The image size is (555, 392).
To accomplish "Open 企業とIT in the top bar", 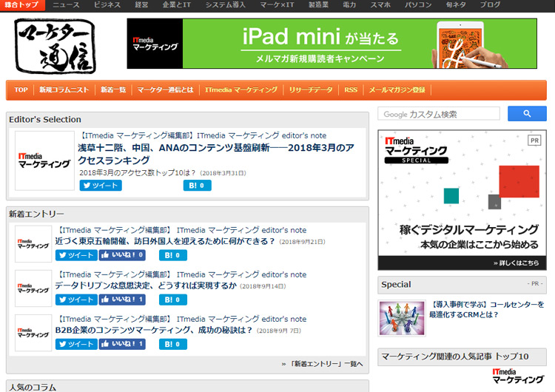I will (x=177, y=5).
